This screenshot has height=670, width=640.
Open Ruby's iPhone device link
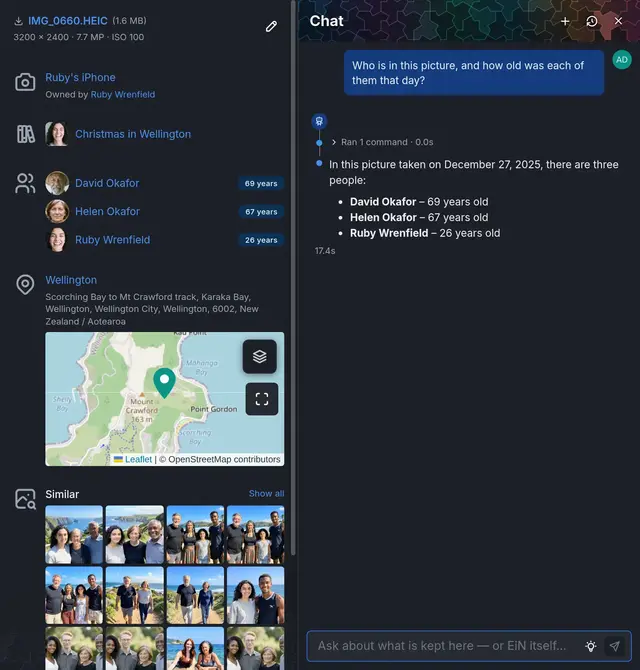click(x=80, y=77)
